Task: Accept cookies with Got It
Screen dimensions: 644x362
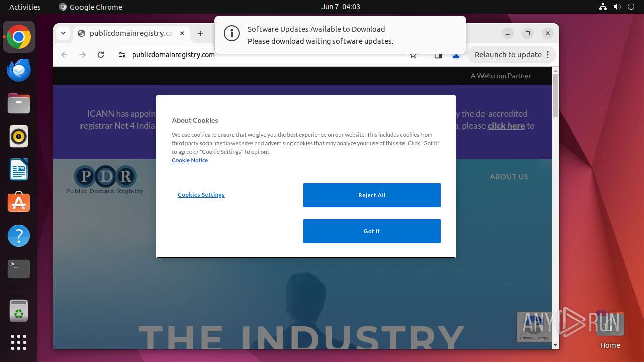Action: coord(372,231)
